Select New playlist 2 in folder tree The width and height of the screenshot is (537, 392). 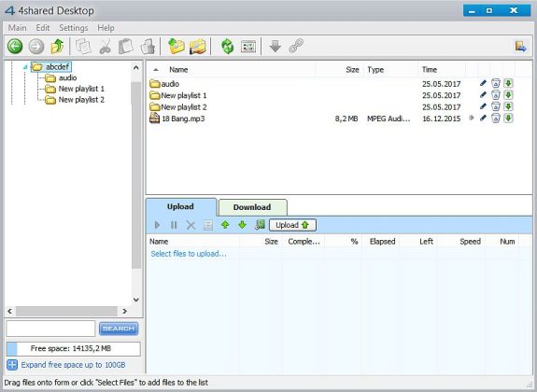click(x=81, y=100)
